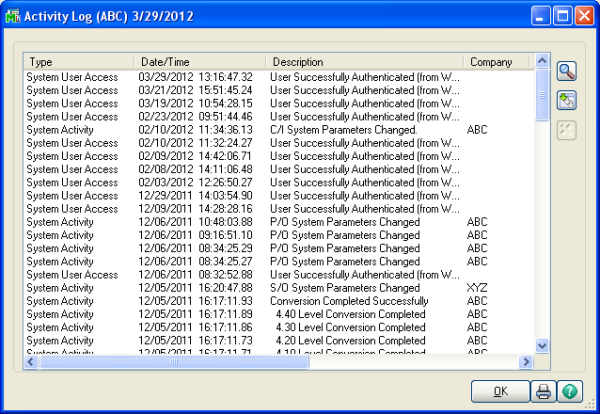
Task: Open help with the green question mark
Action: point(571,391)
